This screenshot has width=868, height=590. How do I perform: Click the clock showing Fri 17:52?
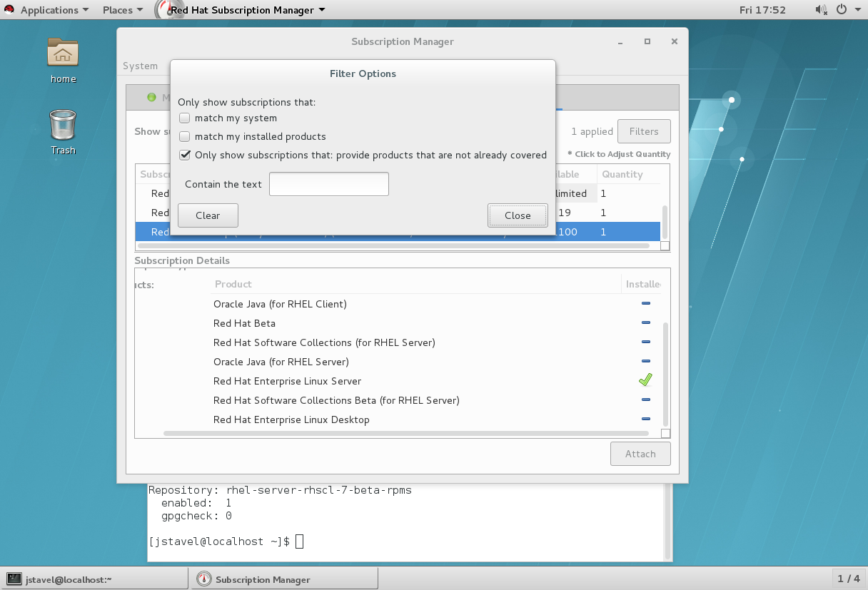(762, 10)
